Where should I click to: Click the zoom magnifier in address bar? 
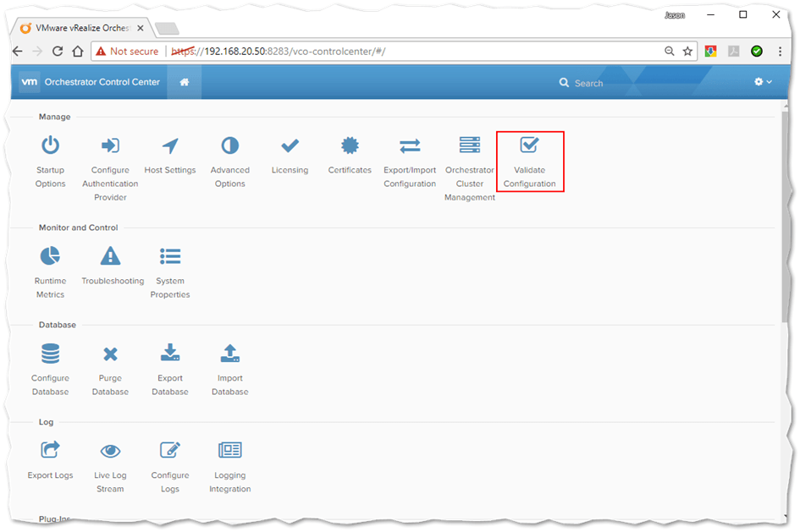click(x=670, y=51)
